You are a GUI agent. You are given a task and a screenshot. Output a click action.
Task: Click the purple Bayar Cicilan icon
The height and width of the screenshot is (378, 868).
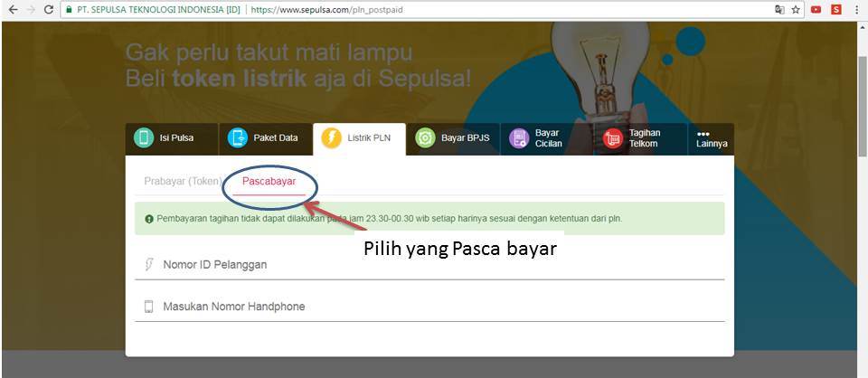click(519, 137)
